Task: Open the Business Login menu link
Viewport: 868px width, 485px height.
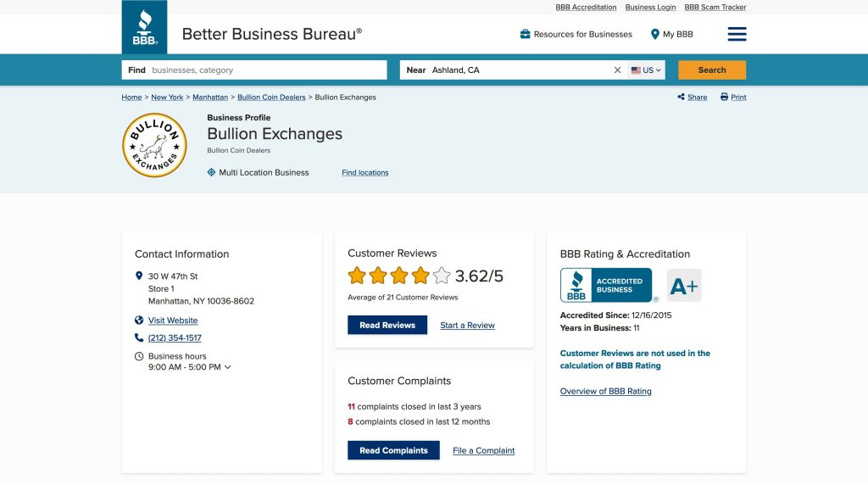Action: 650,8
